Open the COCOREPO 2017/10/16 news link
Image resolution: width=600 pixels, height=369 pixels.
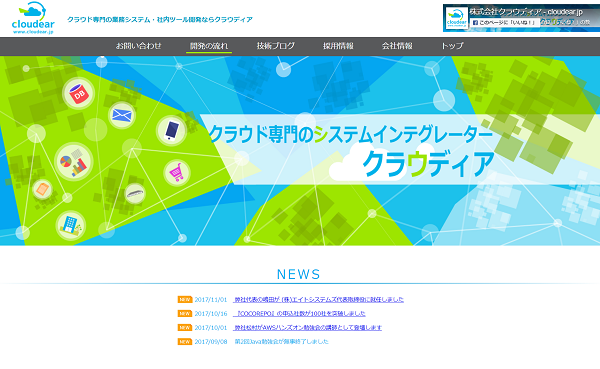pos(299,313)
